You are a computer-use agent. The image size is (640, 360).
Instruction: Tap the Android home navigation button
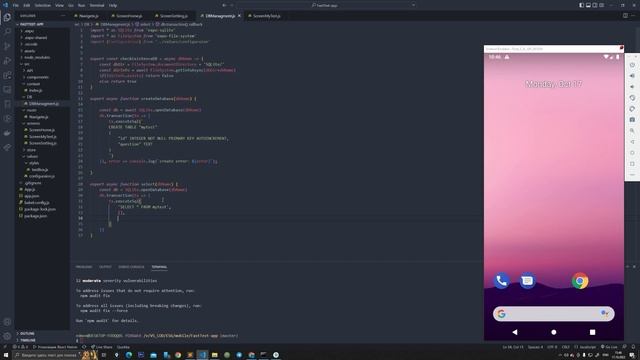point(553,332)
